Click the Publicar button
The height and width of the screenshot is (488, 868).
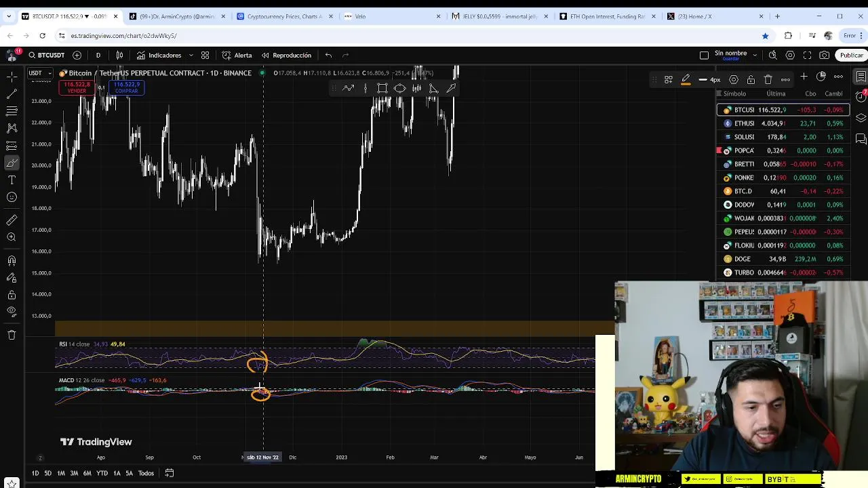pos(851,55)
